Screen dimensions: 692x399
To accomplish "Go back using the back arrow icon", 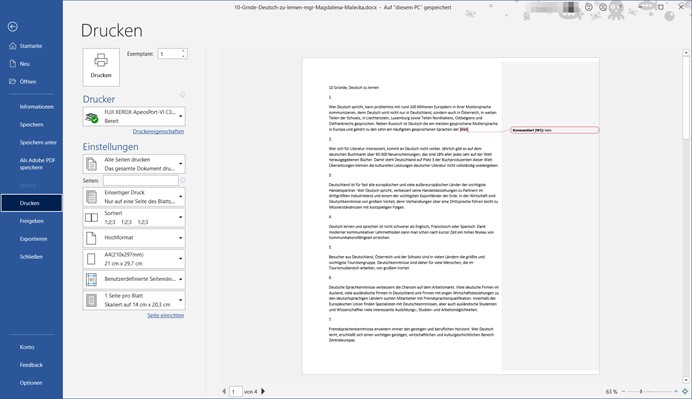I will click(x=13, y=27).
